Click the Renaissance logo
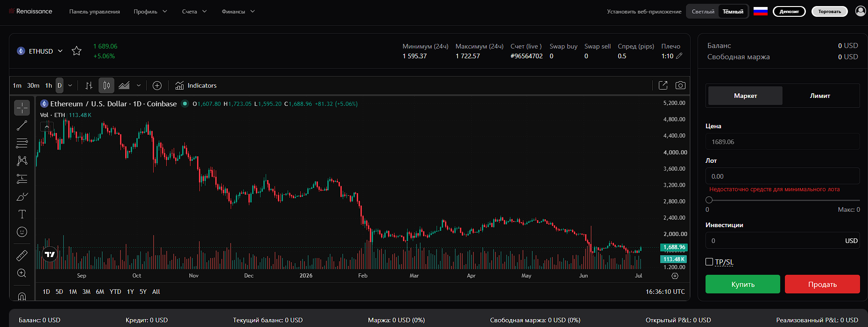This screenshot has width=868, height=327. 30,11
